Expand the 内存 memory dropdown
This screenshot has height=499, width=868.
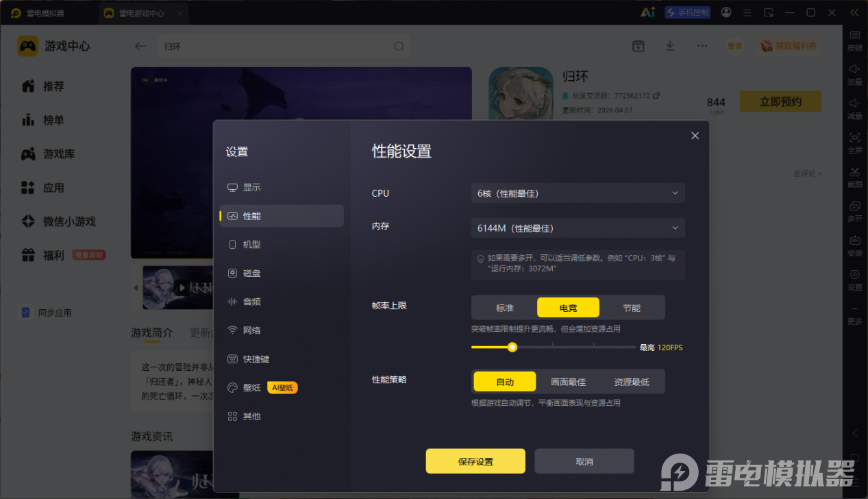point(578,228)
